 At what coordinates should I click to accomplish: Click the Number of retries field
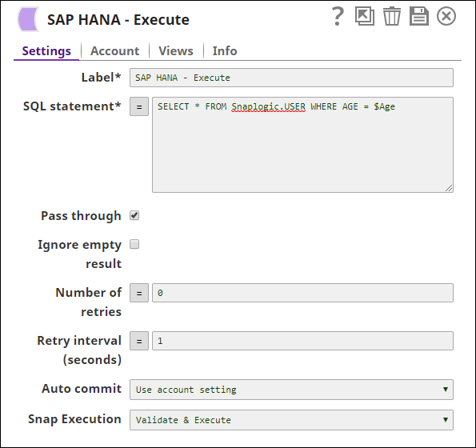click(302, 293)
